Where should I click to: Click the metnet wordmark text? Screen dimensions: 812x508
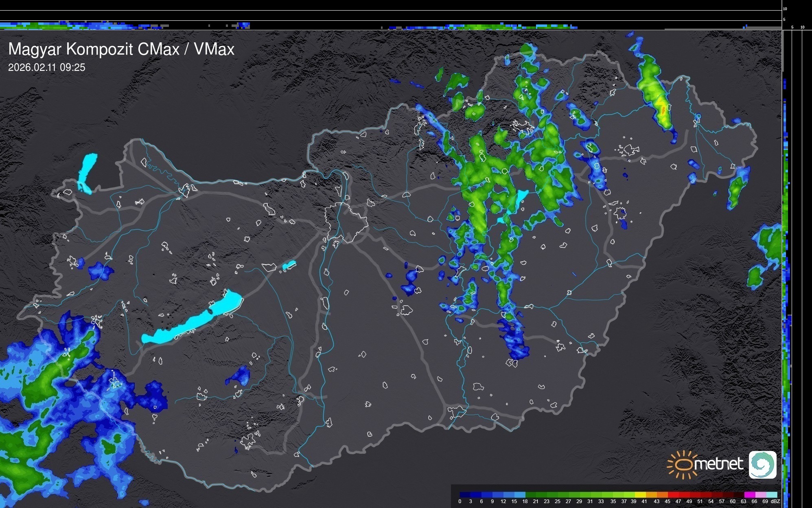click(718, 464)
